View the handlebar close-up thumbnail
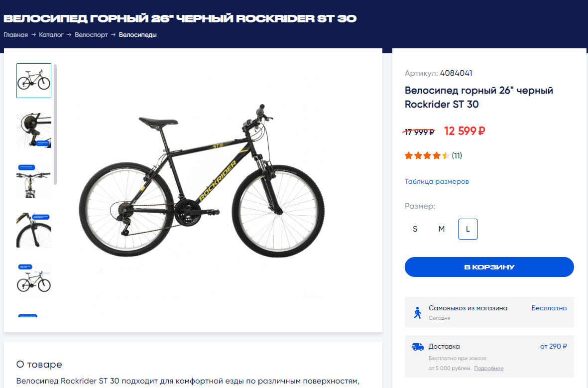Viewport: 588px width, 388px height. tap(34, 180)
